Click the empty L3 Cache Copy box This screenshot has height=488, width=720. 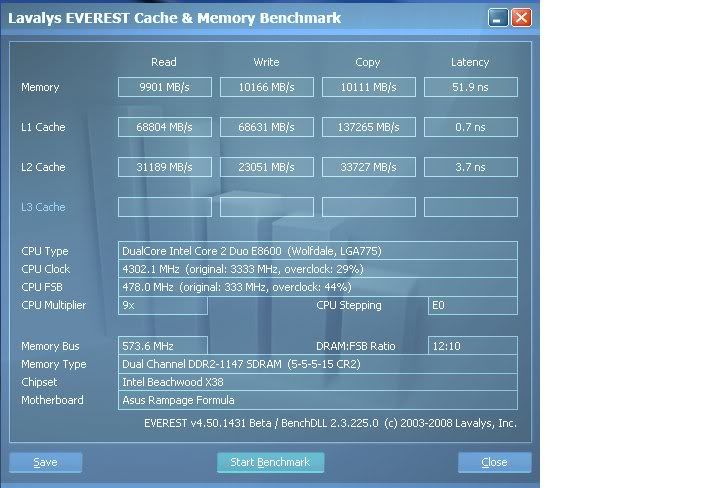369,207
